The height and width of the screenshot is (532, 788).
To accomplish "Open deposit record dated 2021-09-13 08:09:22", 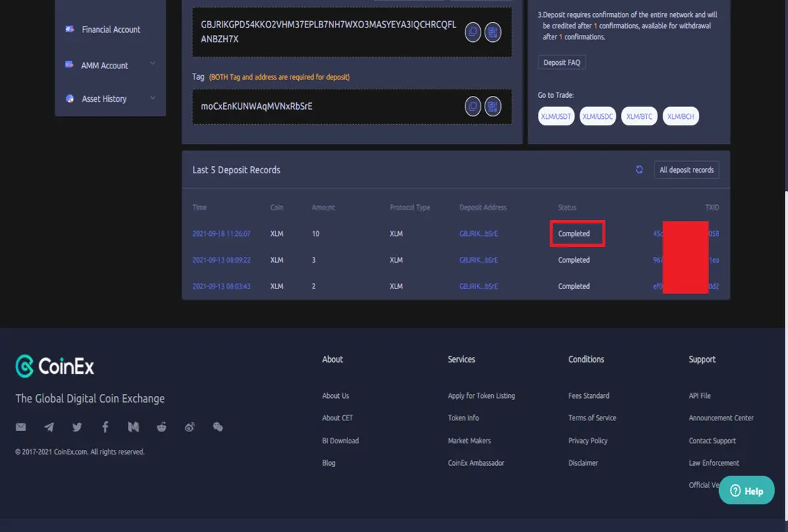I will coord(221,260).
